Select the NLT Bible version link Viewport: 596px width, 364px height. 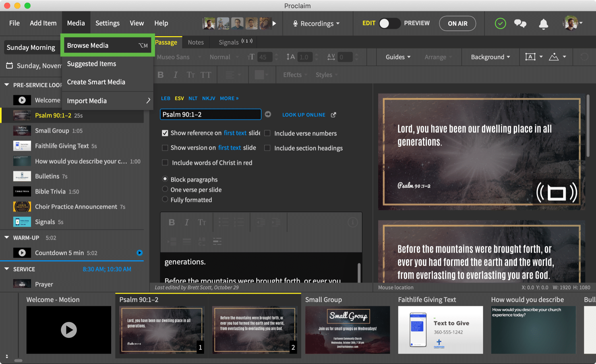(x=193, y=98)
